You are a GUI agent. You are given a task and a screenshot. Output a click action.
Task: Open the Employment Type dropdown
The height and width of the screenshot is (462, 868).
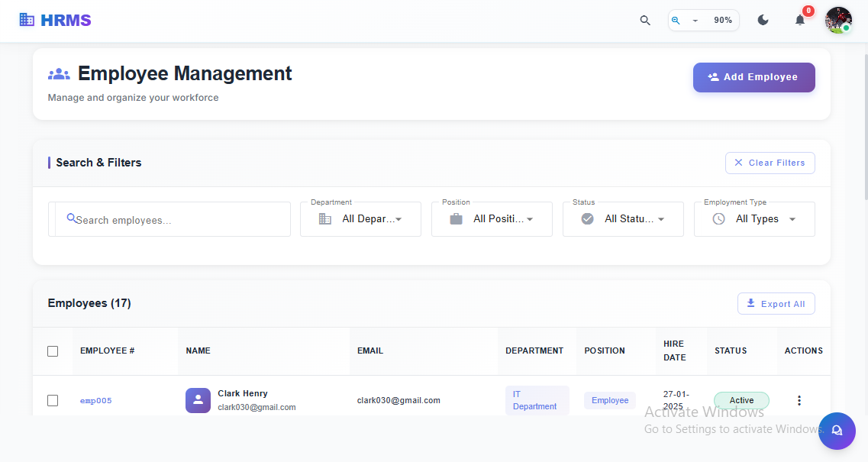tap(754, 219)
